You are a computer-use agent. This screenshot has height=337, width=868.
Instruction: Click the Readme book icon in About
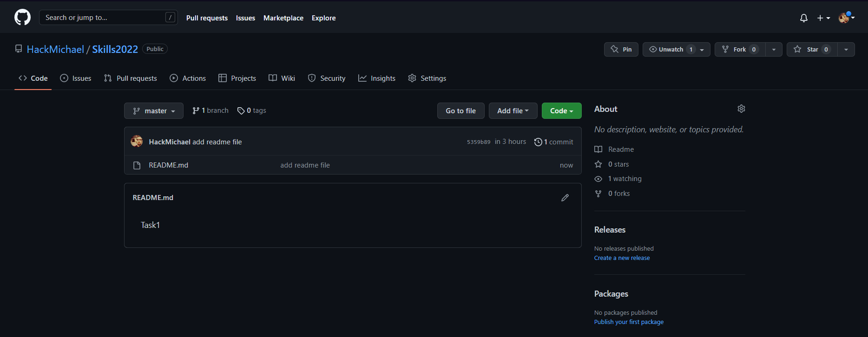click(x=598, y=149)
